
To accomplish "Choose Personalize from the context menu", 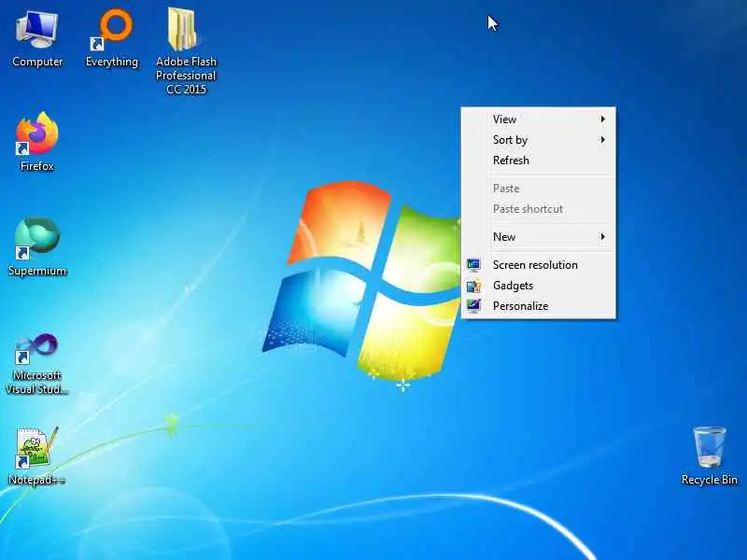I will tap(539, 306).
